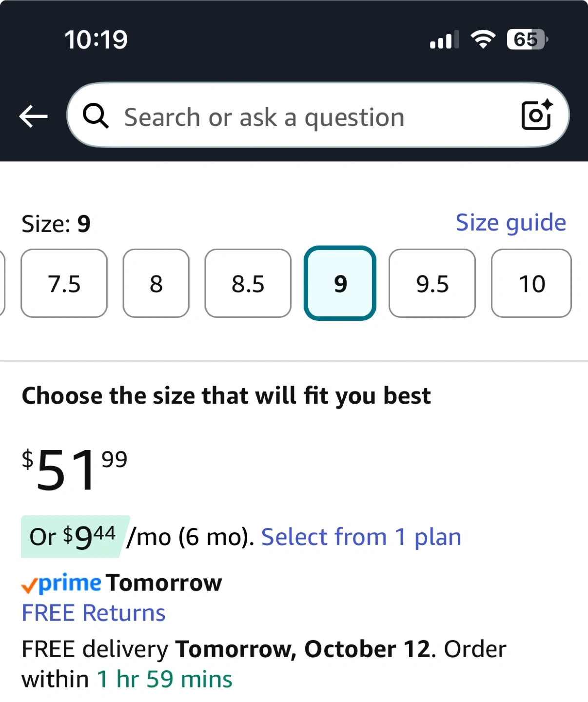Open Select from 1 plan link
This screenshot has height=702, width=588.
(x=361, y=537)
